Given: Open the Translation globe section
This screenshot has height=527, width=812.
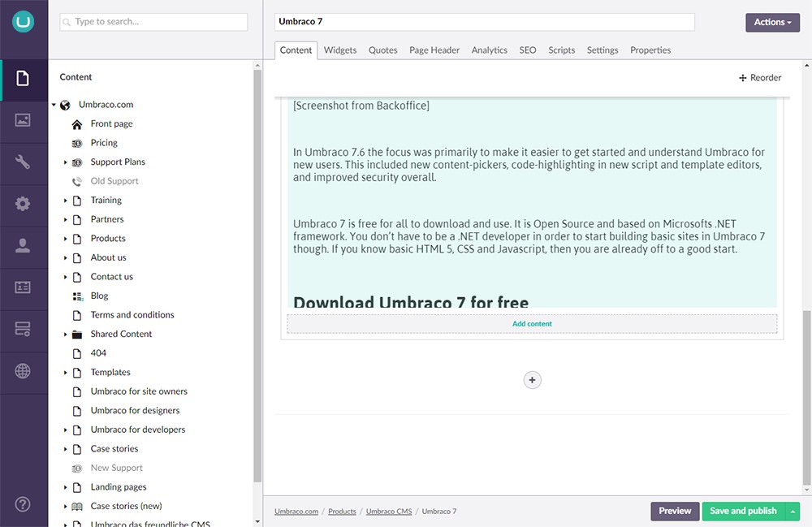Looking at the screenshot, I should click(x=23, y=372).
